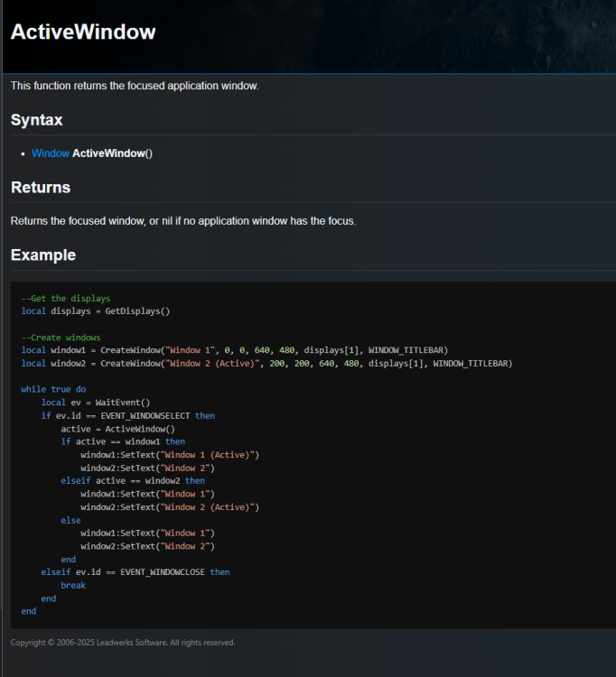
Task: Click the Returns section heading
Action: (x=40, y=188)
